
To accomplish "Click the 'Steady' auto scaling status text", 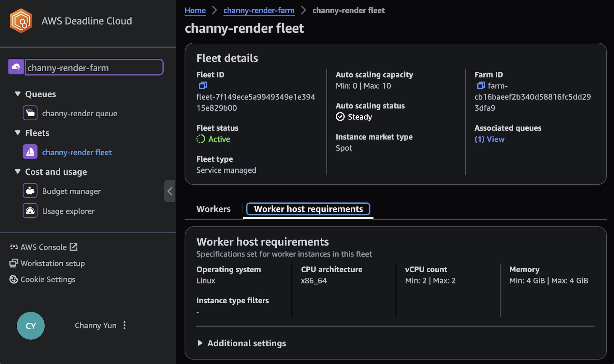I will point(360,117).
